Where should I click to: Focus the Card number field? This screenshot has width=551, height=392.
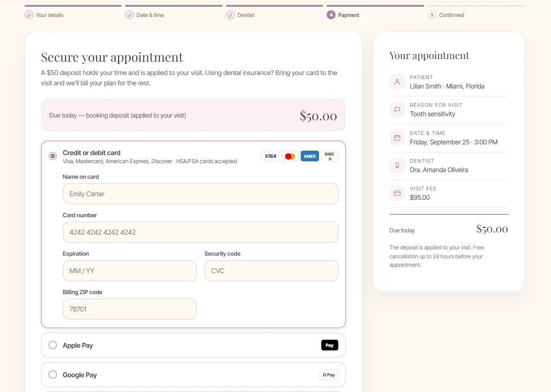pyautogui.click(x=200, y=232)
